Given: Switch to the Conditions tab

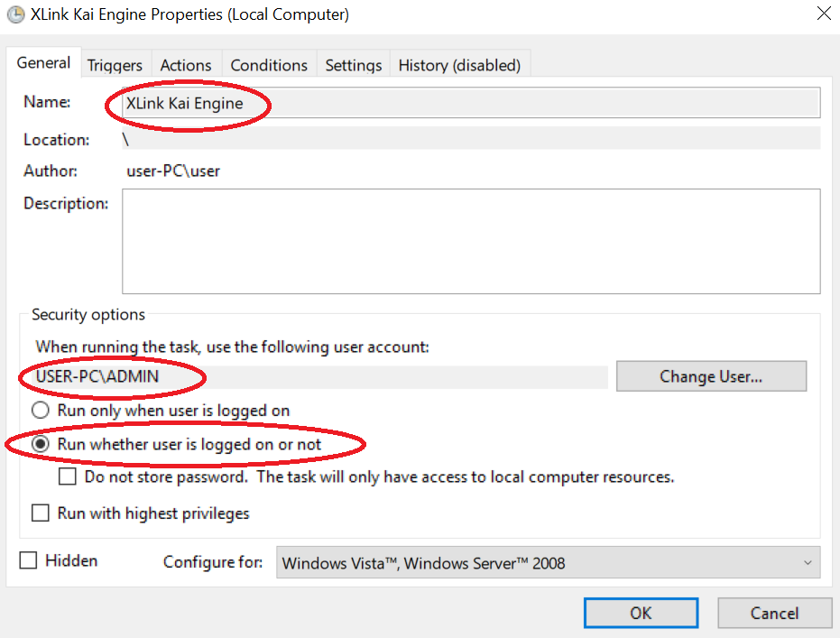Looking at the screenshot, I should point(269,65).
